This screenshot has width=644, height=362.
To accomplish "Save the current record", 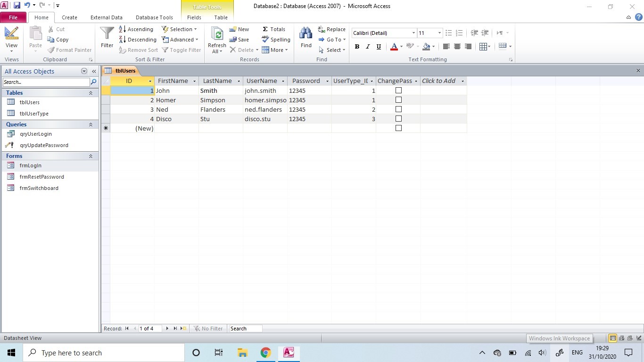I will pos(239,40).
